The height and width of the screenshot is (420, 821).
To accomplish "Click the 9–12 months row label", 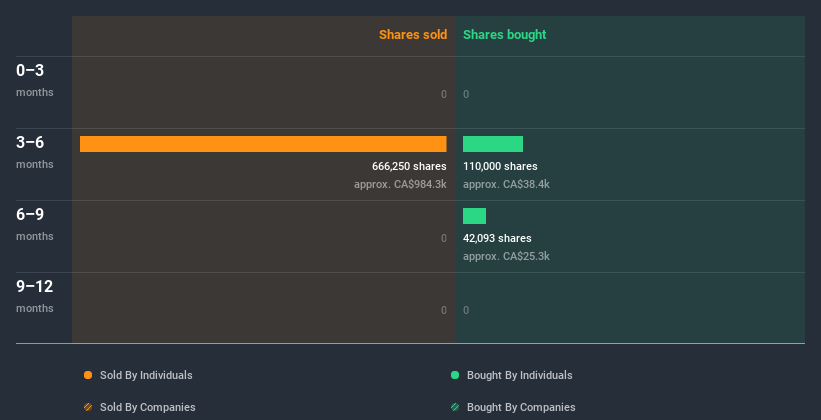I will tap(35, 296).
